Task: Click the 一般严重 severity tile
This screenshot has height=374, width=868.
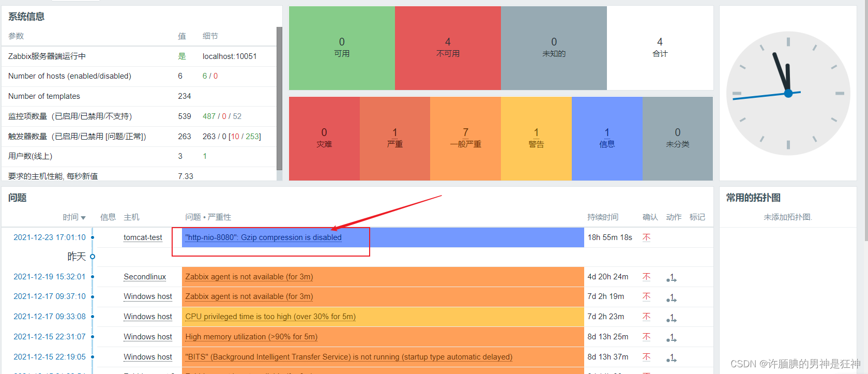Action: click(465, 139)
